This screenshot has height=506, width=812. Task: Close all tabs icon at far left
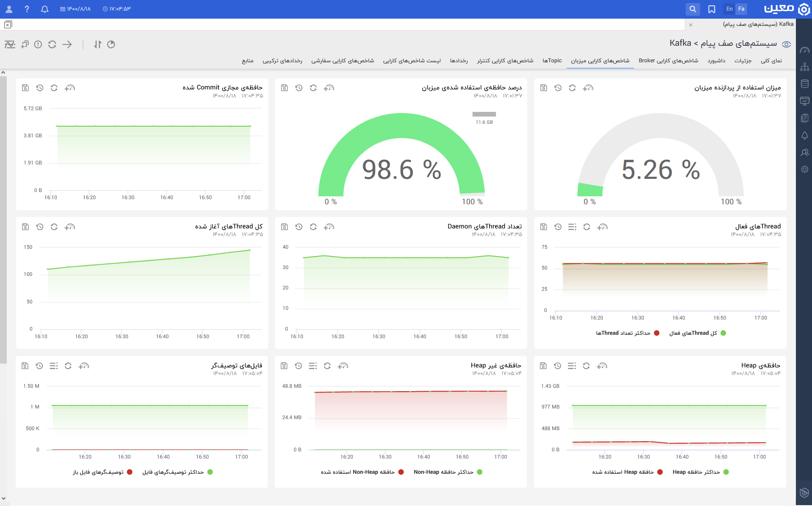8,25
